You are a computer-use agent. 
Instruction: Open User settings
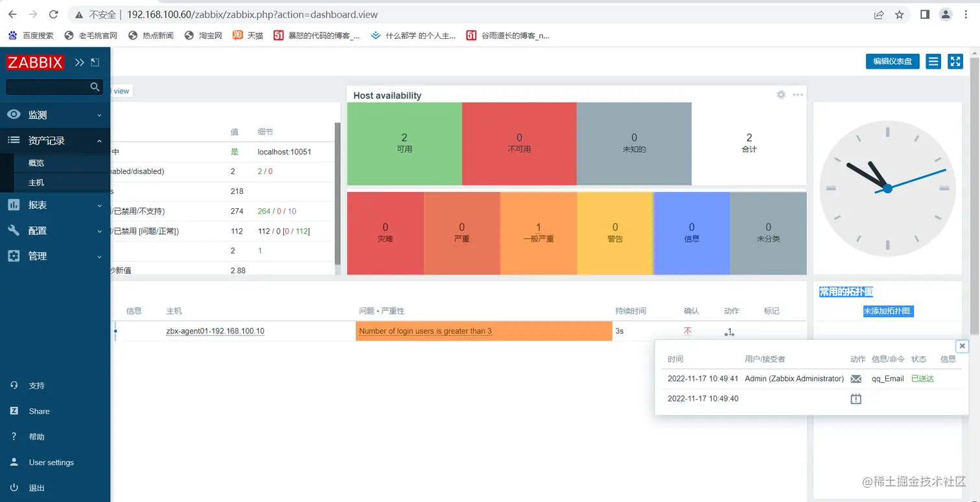tap(51, 462)
